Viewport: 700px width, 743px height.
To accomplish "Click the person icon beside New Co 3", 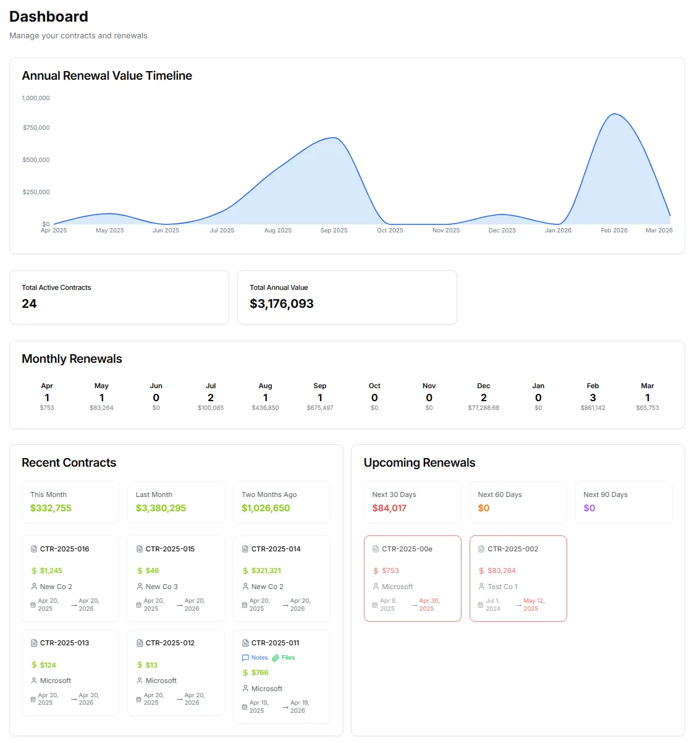I will [140, 587].
